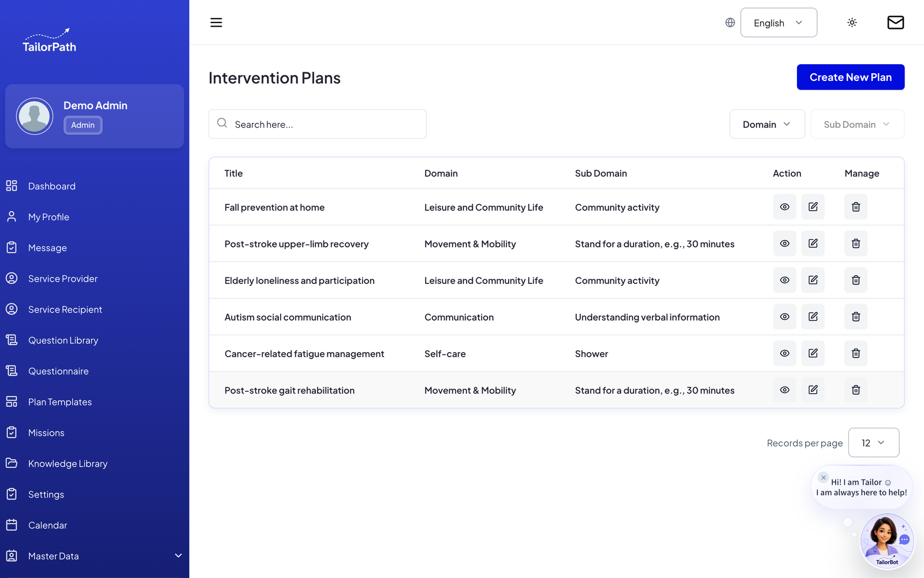
Task: Open the Records per page dropdown
Action: pos(873,443)
